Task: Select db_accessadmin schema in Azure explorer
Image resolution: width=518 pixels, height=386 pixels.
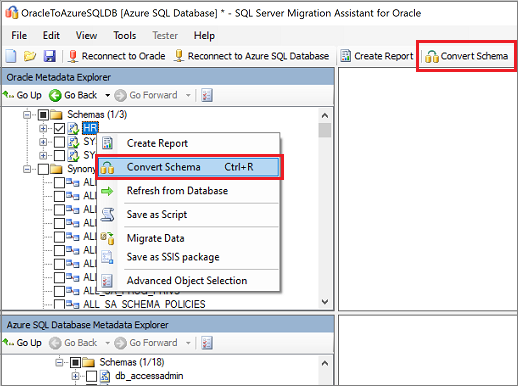Action: pyautogui.click(x=149, y=376)
